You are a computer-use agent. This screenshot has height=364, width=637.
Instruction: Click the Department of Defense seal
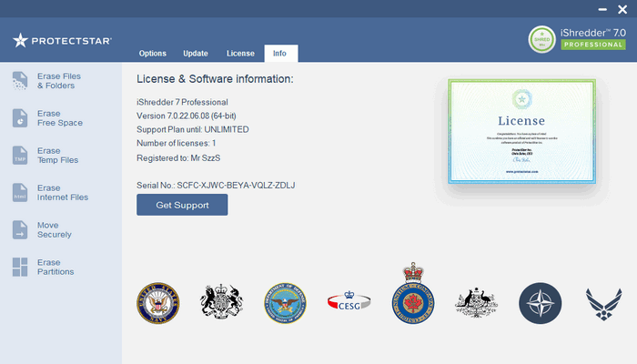[x=285, y=303]
